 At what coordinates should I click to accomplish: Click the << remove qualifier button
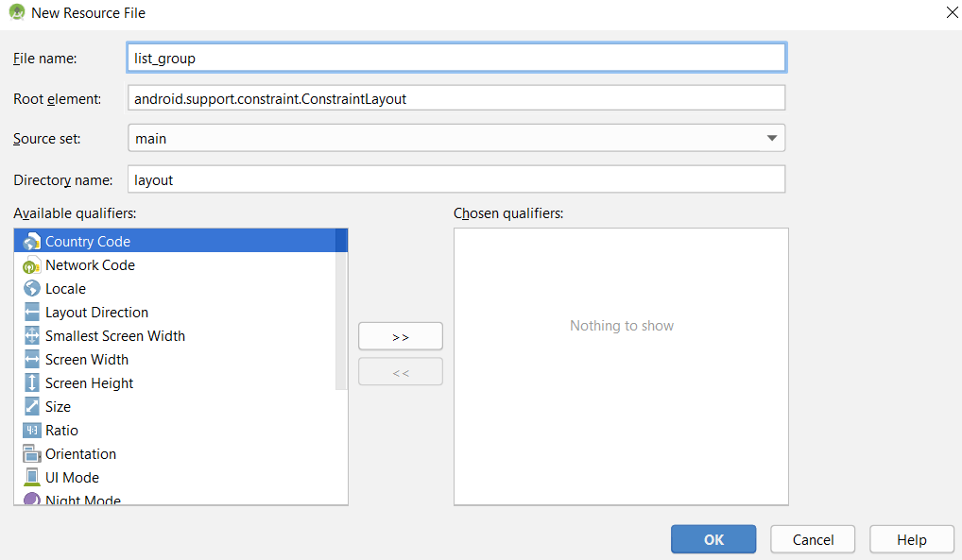(x=400, y=372)
